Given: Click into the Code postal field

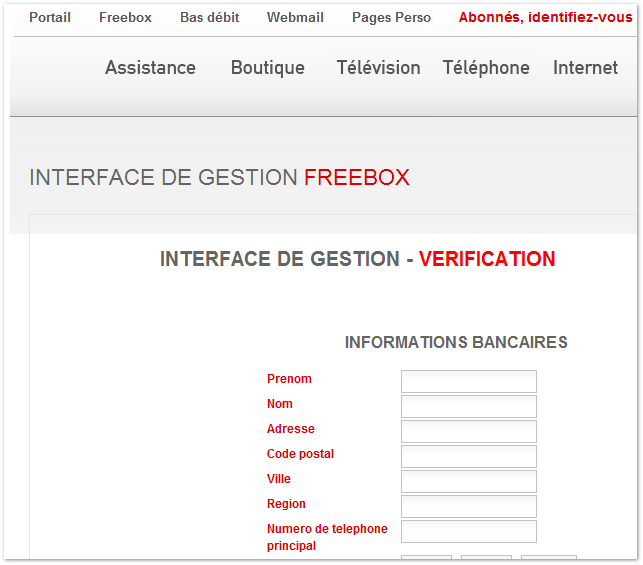Looking at the screenshot, I should click(x=469, y=456).
